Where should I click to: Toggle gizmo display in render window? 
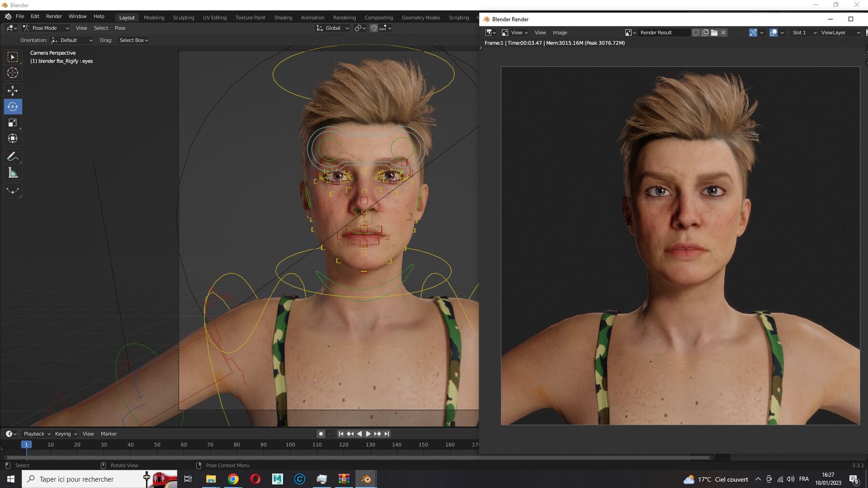[x=753, y=32]
